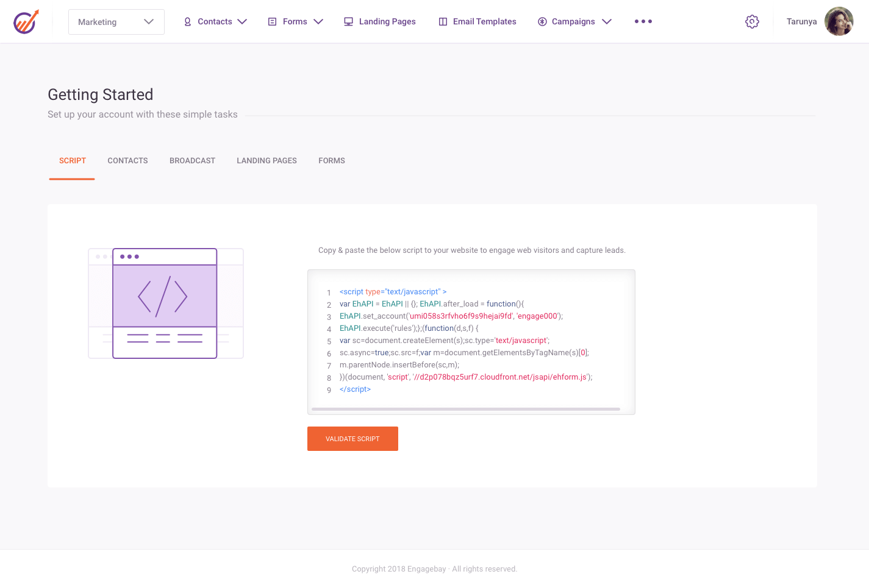The height and width of the screenshot is (588, 869).
Task: Open the profile avatar photo
Action: point(839,21)
